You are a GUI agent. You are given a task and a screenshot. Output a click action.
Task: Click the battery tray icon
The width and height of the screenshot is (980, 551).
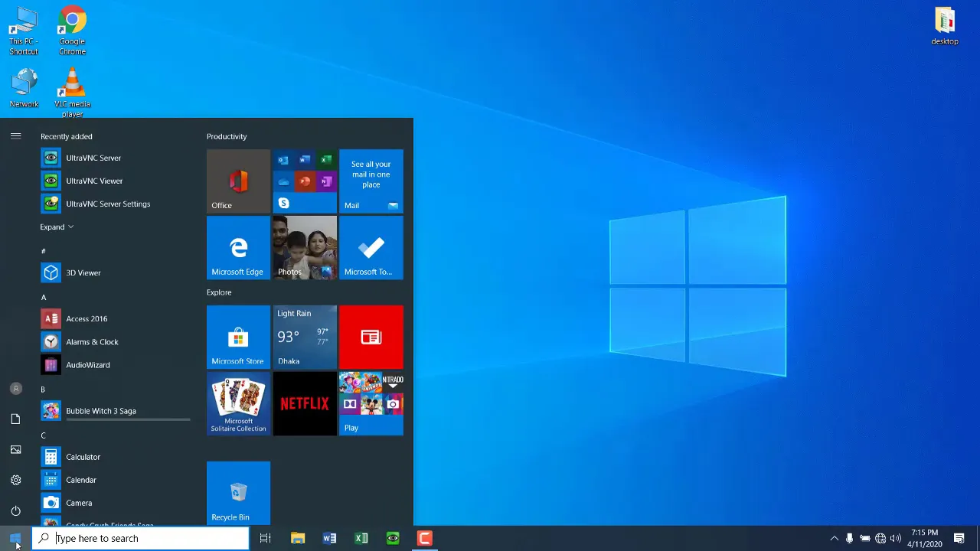pos(864,538)
